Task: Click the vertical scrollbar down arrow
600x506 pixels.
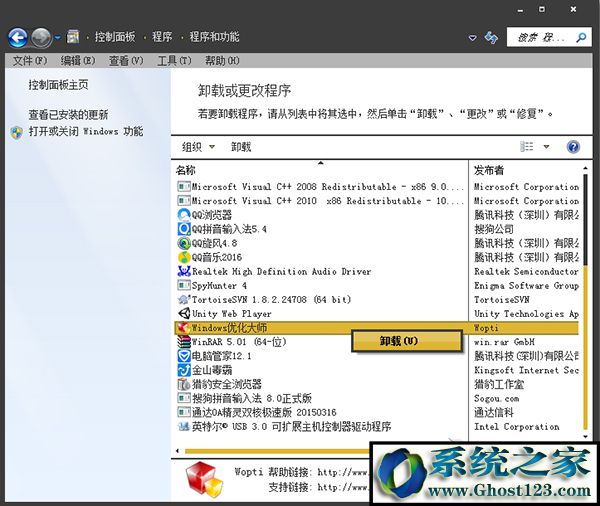Action: coord(585,437)
